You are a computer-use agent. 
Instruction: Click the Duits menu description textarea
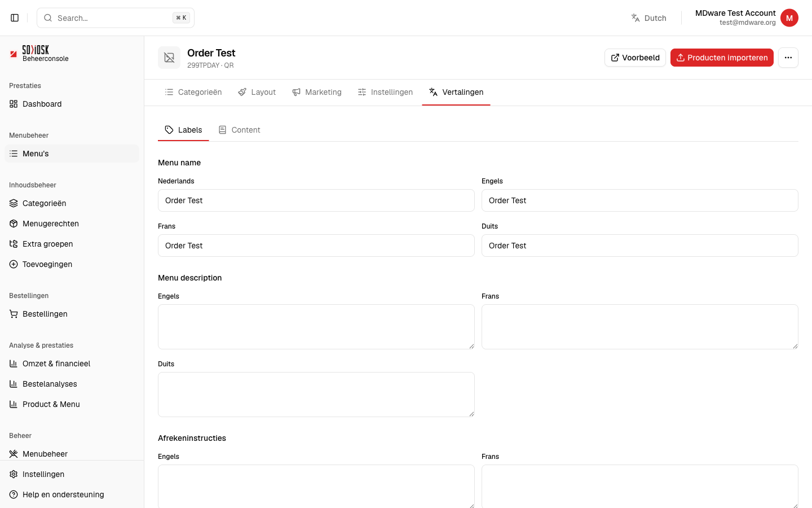point(316,395)
